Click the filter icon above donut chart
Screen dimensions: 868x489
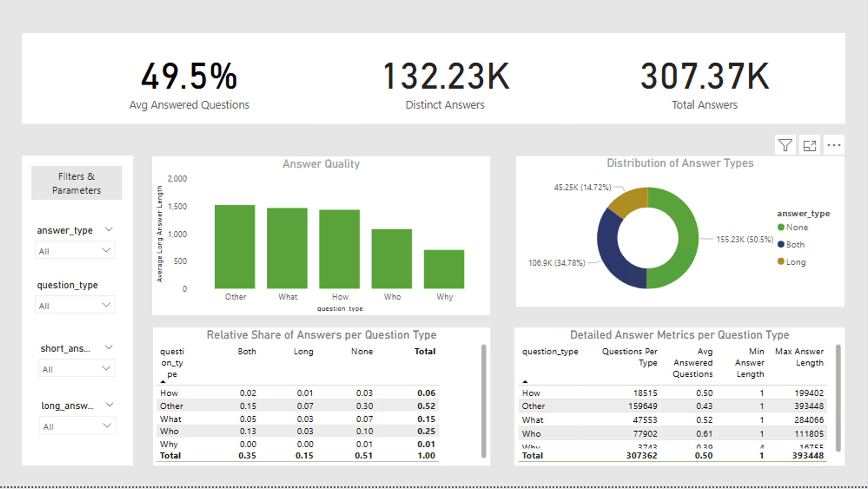785,145
